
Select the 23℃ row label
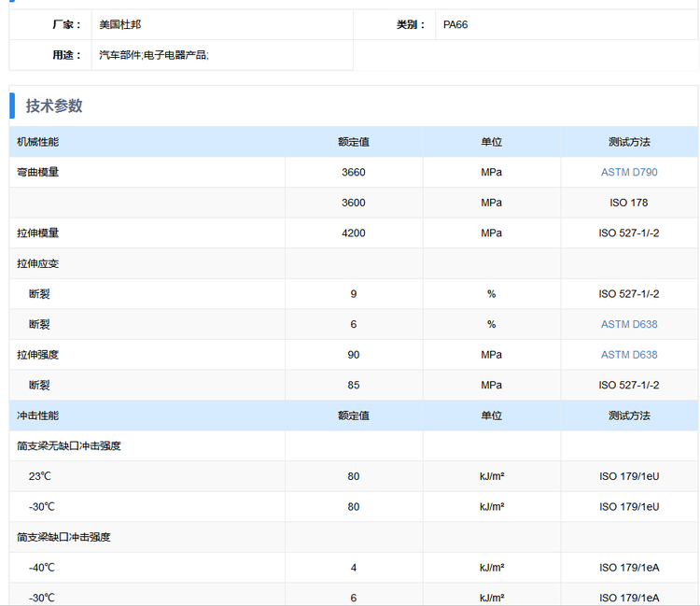(40, 476)
